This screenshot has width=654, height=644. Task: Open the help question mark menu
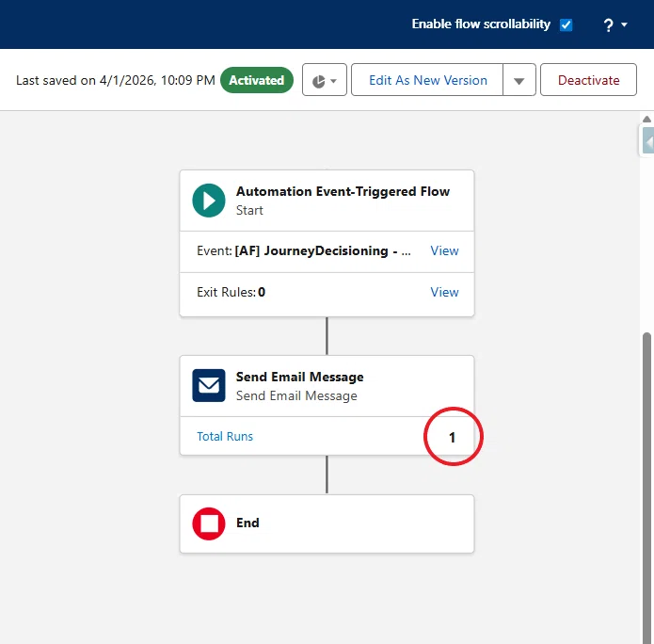pyautogui.click(x=615, y=25)
